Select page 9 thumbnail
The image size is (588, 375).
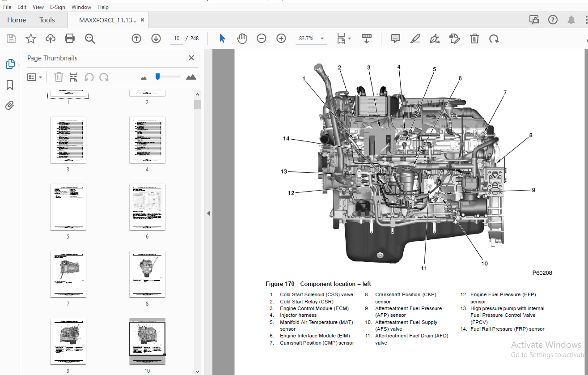(x=68, y=341)
